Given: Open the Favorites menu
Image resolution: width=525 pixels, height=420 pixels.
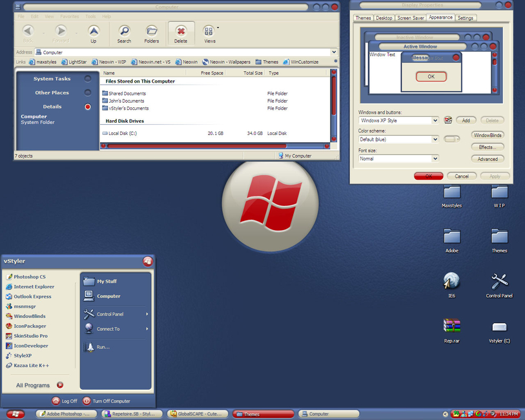Looking at the screenshot, I should 70,16.
